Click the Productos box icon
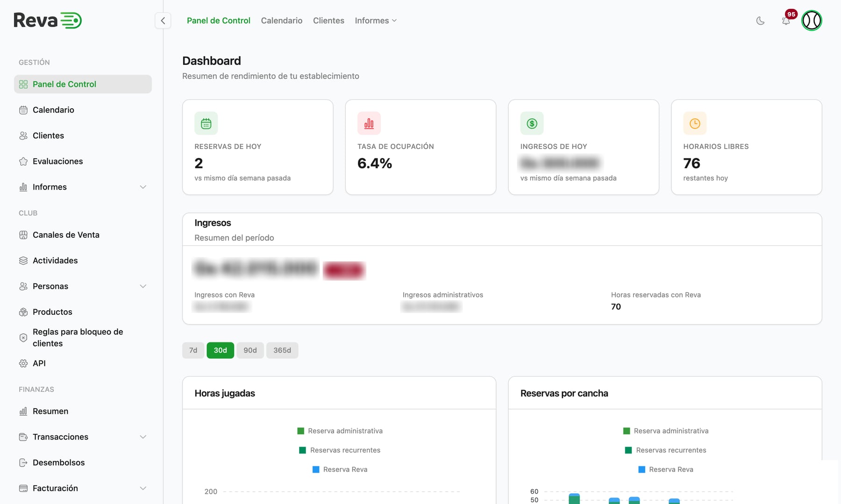 (23, 312)
